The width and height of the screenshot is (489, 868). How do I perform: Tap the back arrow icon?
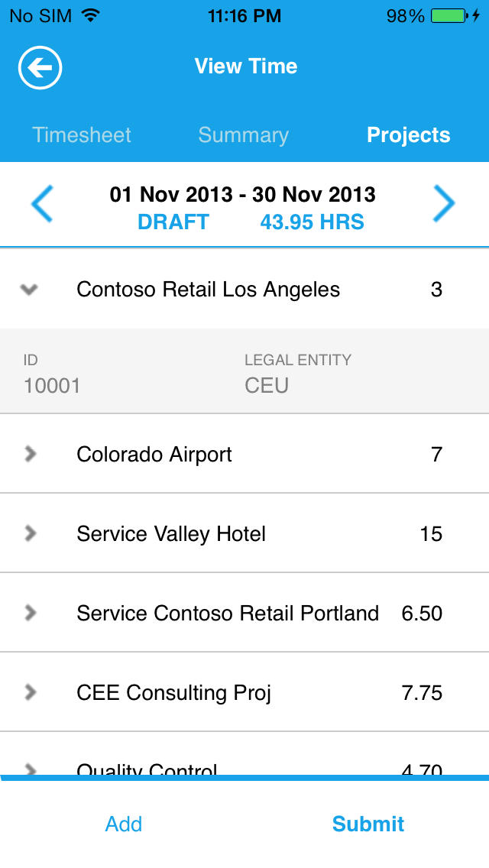pos(40,68)
